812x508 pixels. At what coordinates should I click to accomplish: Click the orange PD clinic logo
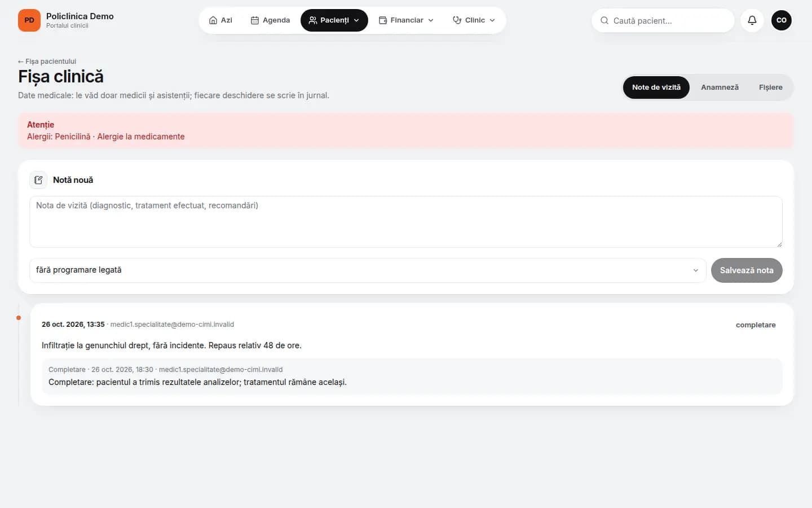click(x=29, y=20)
